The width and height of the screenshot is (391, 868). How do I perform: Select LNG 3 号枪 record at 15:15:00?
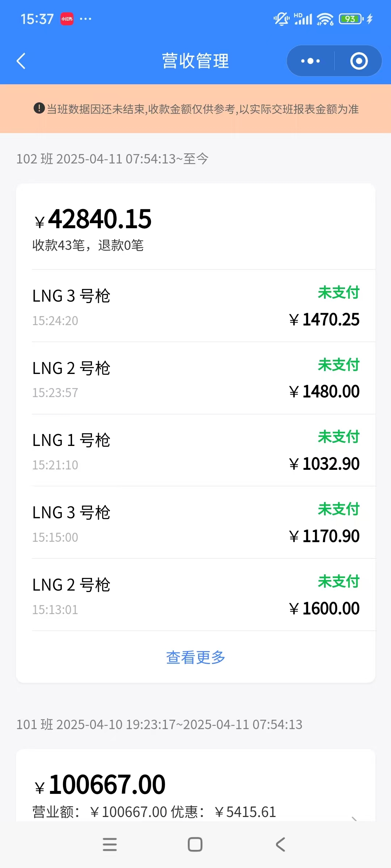tap(195, 523)
